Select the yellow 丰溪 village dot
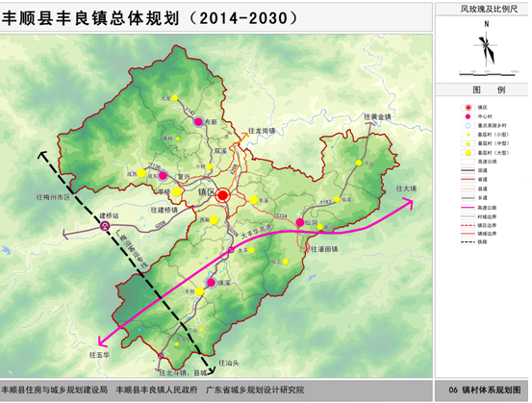The height and width of the screenshot is (403, 532). (254, 200)
